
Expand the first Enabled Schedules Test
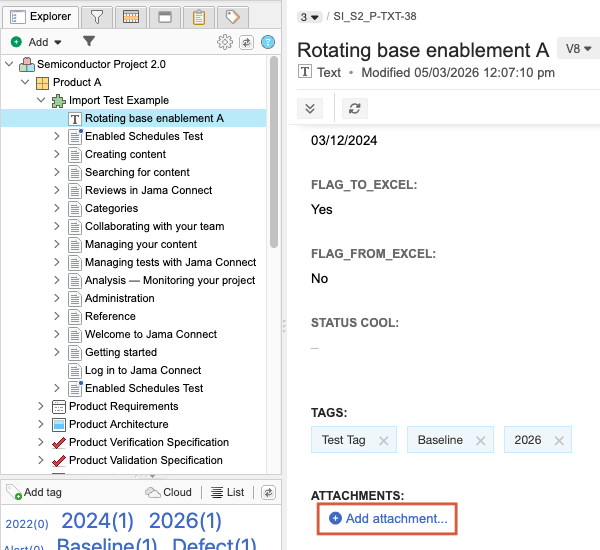point(57,136)
